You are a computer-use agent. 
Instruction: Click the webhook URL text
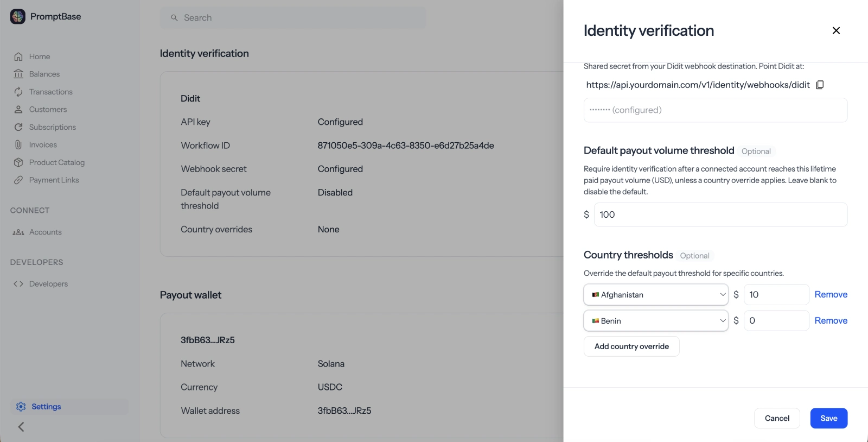pyautogui.click(x=698, y=85)
